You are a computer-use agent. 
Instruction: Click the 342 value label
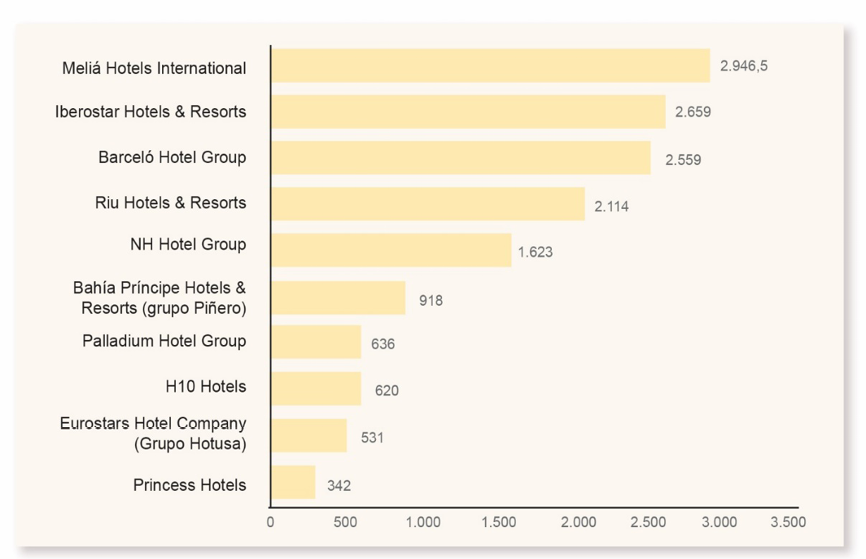coord(339,486)
